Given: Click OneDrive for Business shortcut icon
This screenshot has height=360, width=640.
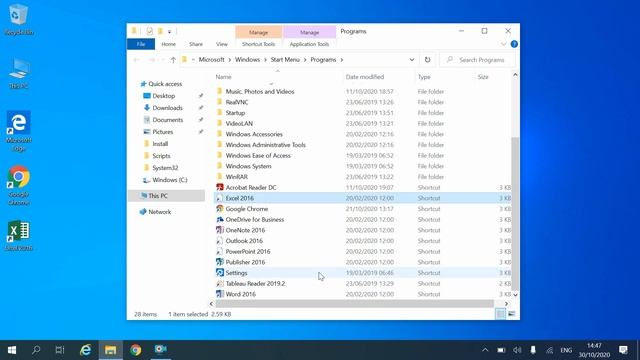Looking at the screenshot, I should (220, 219).
